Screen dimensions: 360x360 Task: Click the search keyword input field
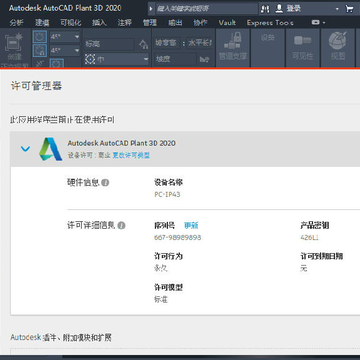(x=206, y=9)
